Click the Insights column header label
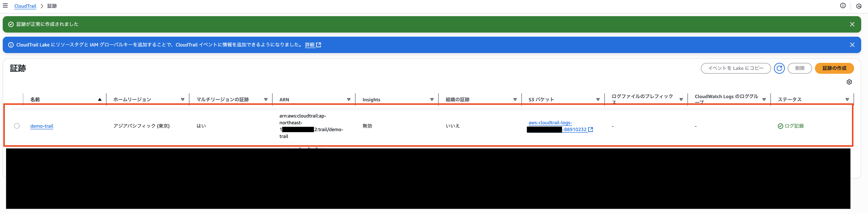 (371, 99)
